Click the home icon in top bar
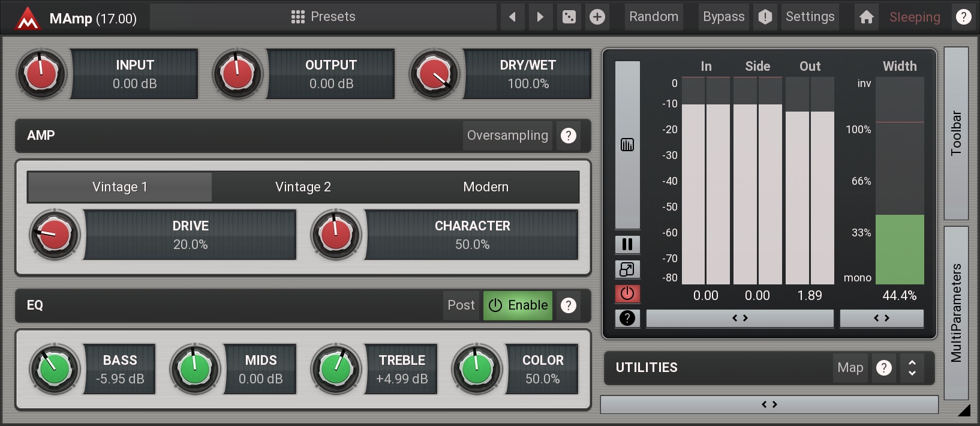 866,17
